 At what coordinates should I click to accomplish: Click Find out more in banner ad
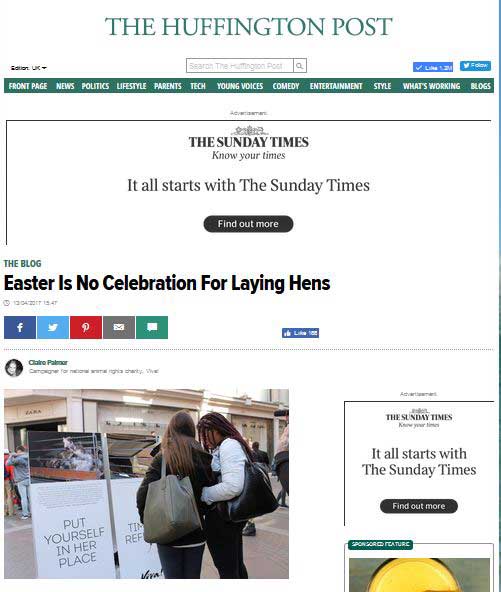pos(248,224)
